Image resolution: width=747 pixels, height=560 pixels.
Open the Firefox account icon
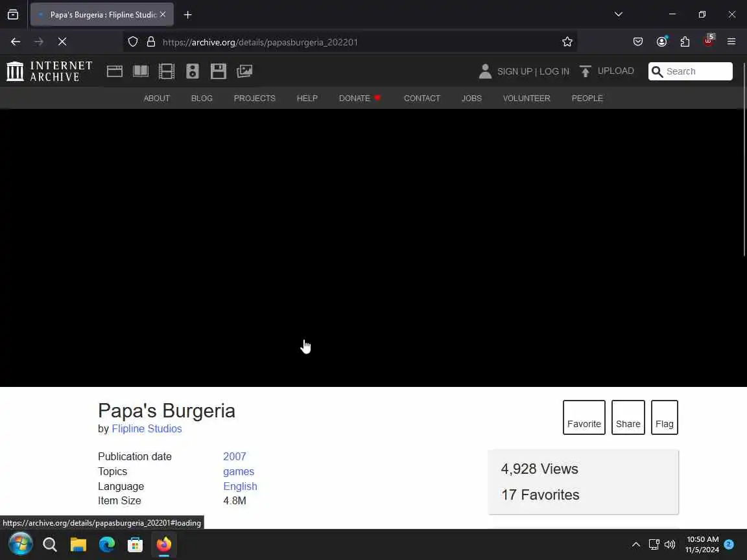(661, 42)
